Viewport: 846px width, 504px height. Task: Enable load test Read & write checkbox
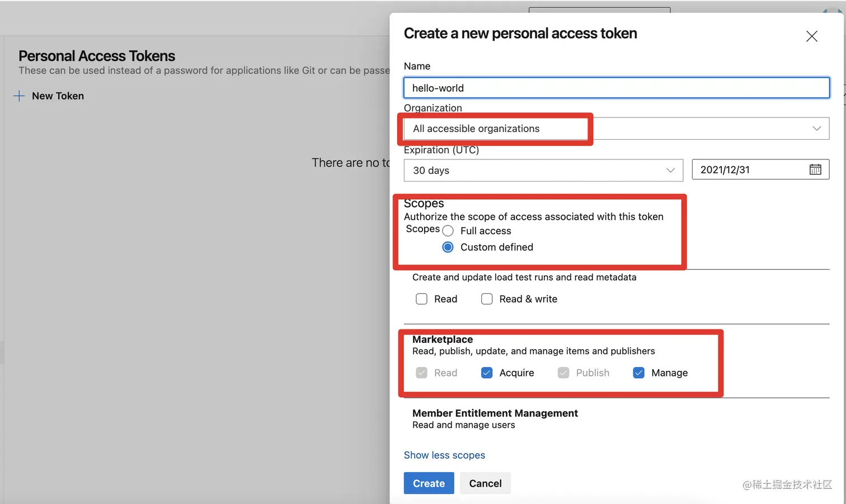487,299
